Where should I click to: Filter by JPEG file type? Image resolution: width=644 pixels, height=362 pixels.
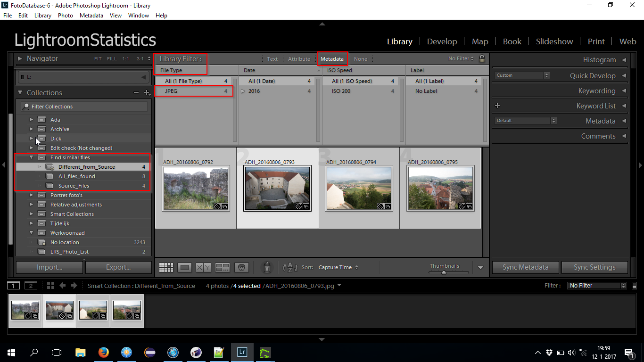point(194,91)
